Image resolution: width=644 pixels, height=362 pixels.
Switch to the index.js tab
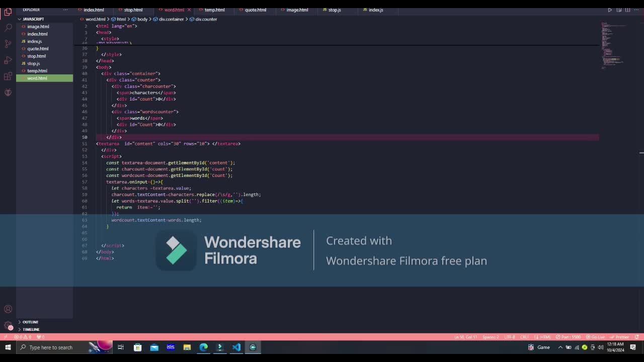click(x=376, y=10)
